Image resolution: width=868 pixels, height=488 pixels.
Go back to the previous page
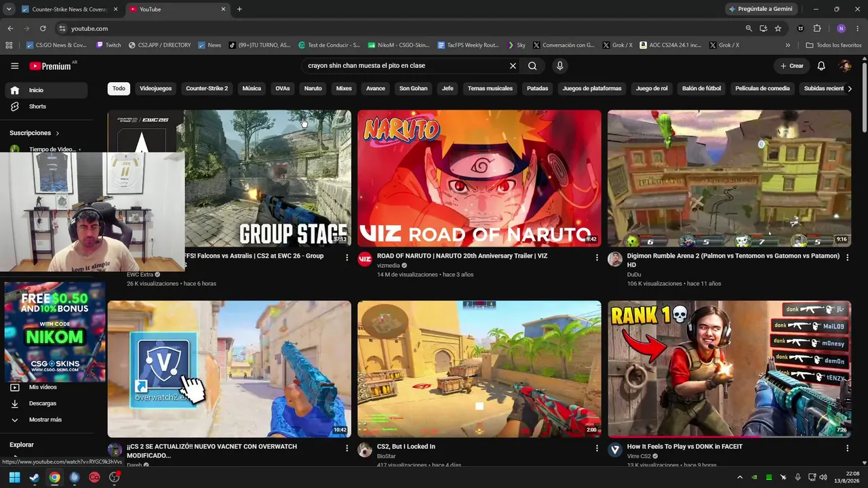(10, 28)
